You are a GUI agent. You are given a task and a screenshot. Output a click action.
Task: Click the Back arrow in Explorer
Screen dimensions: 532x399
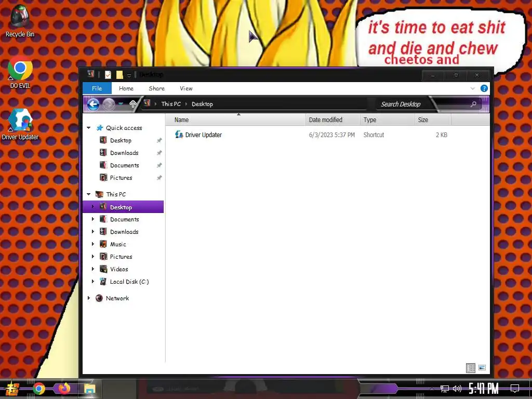pos(94,104)
